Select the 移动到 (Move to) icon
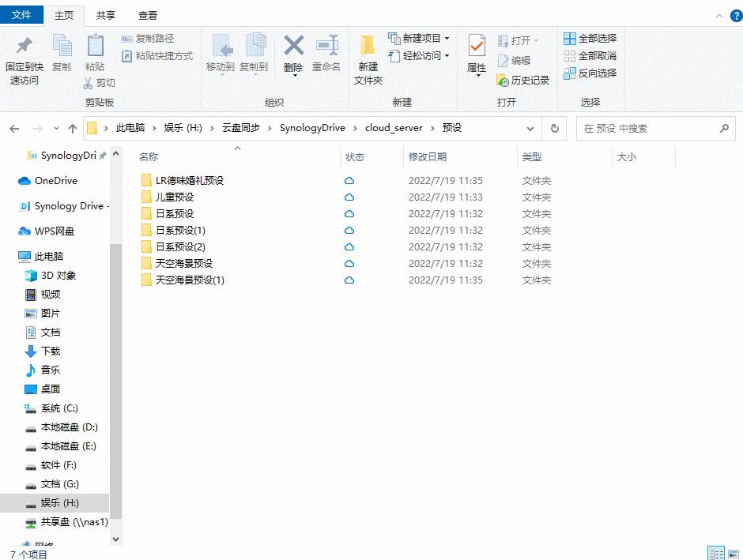 pos(222,55)
